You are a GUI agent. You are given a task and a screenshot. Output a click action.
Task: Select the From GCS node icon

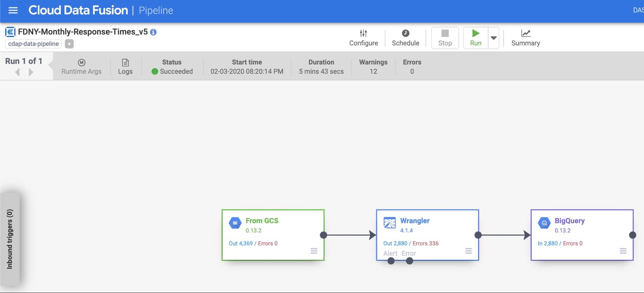pos(235,223)
